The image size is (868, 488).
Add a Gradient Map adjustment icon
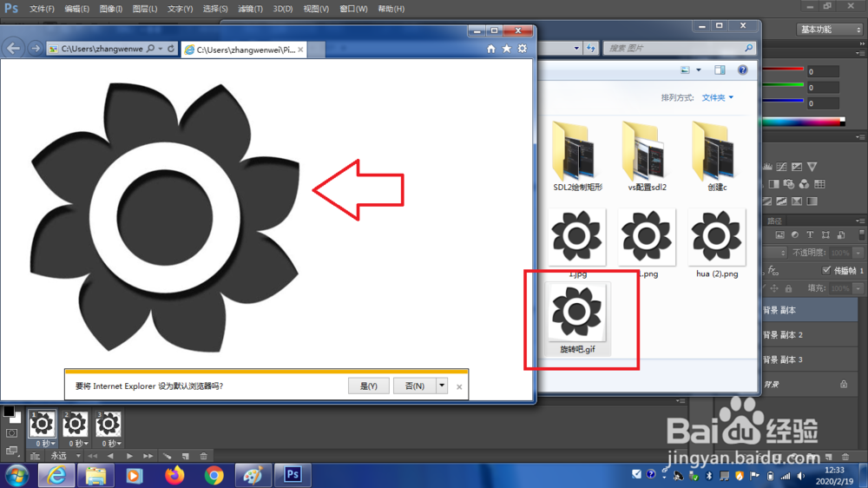(x=812, y=201)
